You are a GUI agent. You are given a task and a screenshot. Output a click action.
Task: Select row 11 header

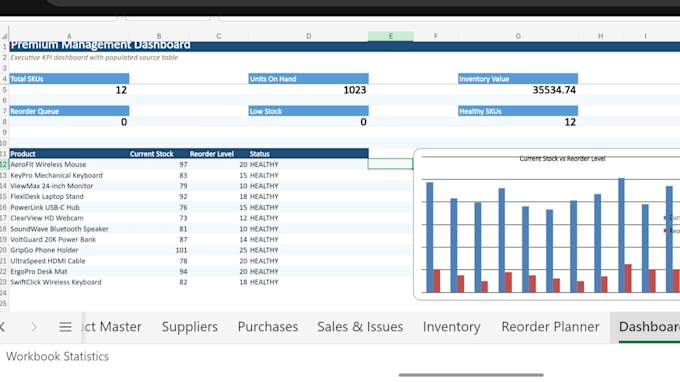[x=4, y=154]
